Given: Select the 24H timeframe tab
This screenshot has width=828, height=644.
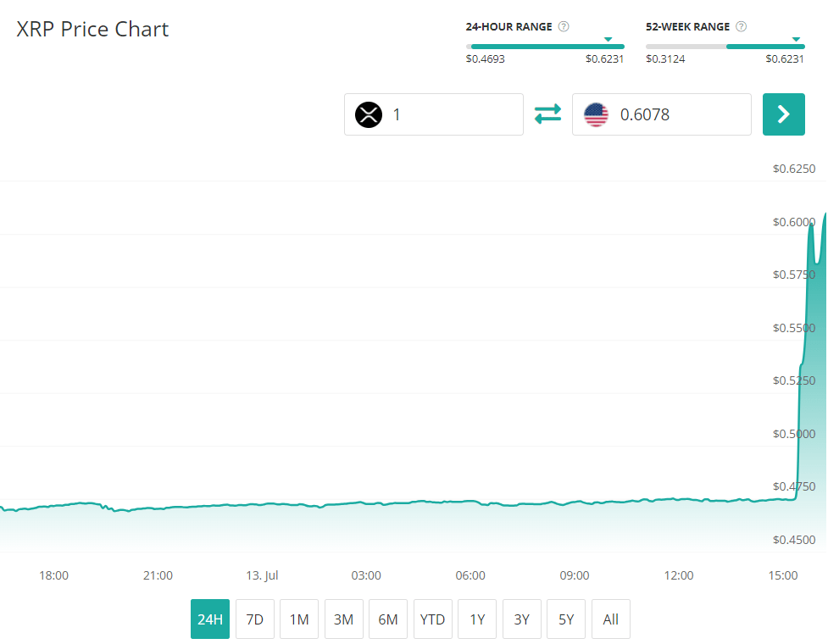Looking at the screenshot, I should 209,619.
